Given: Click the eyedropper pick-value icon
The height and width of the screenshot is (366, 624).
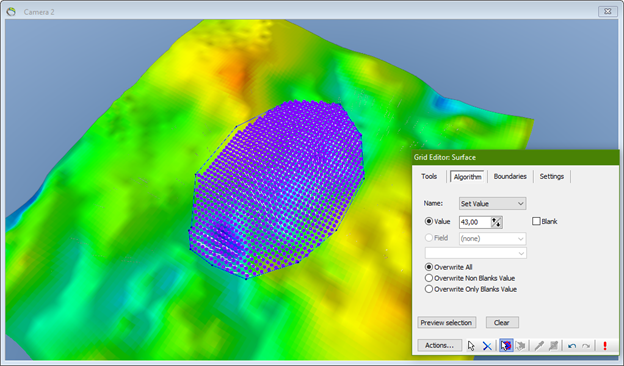Looking at the screenshot, I should [x=539, y=345].
